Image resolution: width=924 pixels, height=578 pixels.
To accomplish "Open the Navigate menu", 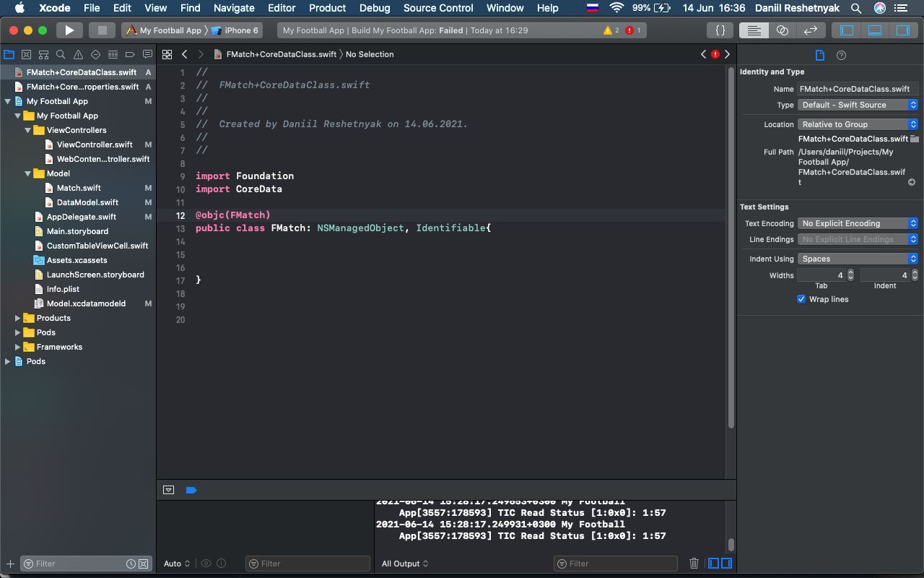I will coord(234,8).
